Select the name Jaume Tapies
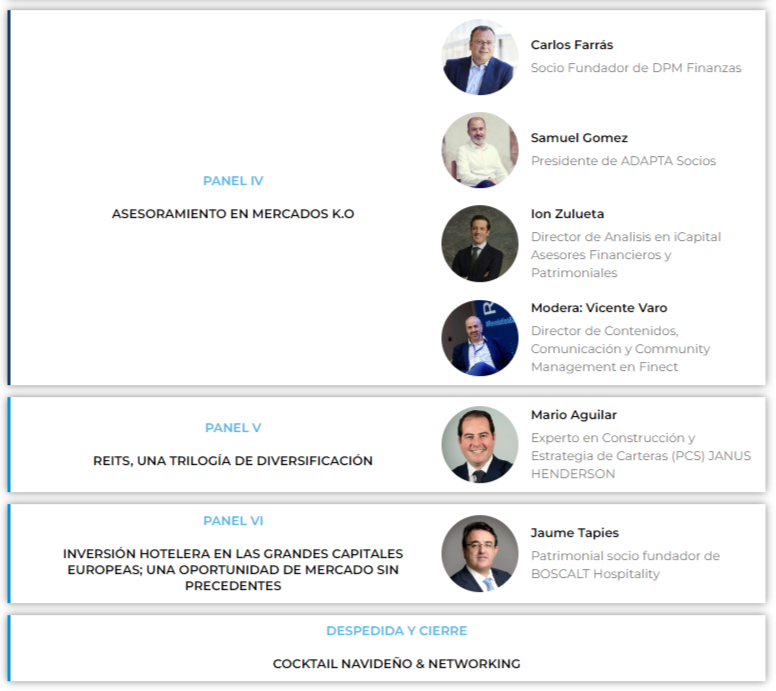Viewport: 776px width, 691px height. 575,533
